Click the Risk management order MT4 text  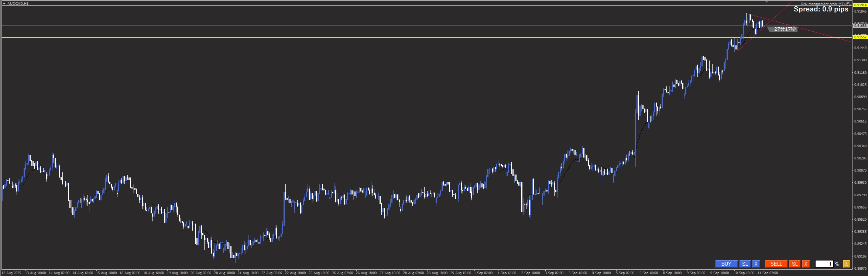(823, 4)
